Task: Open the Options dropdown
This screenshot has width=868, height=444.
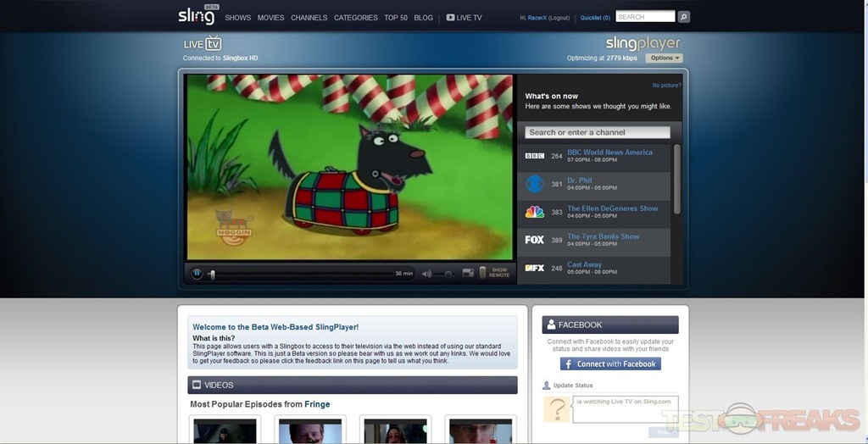Action: point(664,58)
